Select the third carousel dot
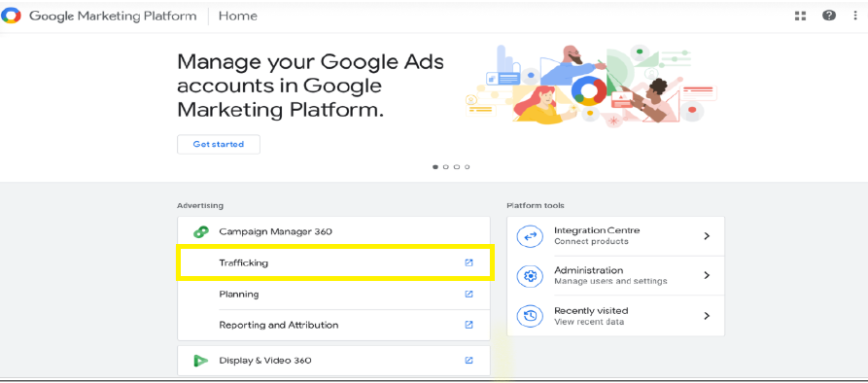This screenshot has height=383, width=868. (x=457, y=166)
